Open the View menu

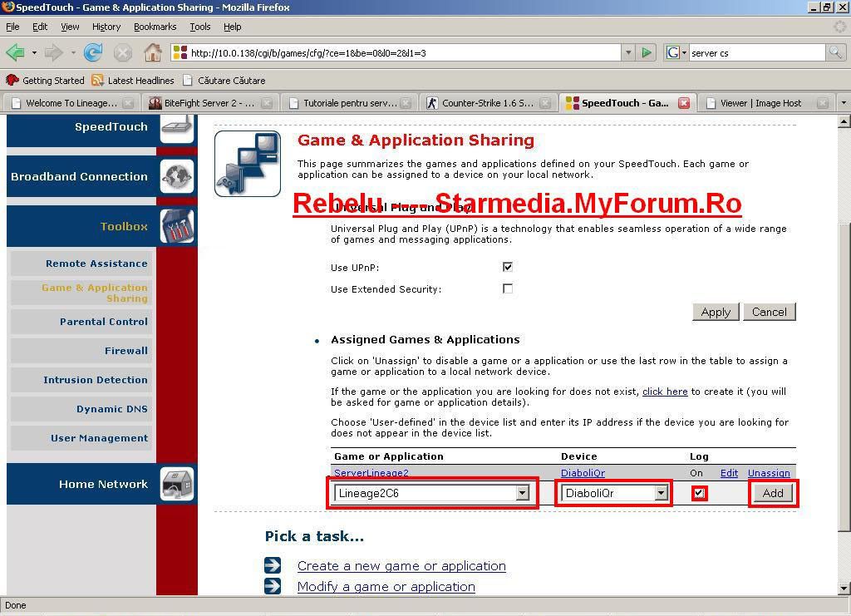70,27
